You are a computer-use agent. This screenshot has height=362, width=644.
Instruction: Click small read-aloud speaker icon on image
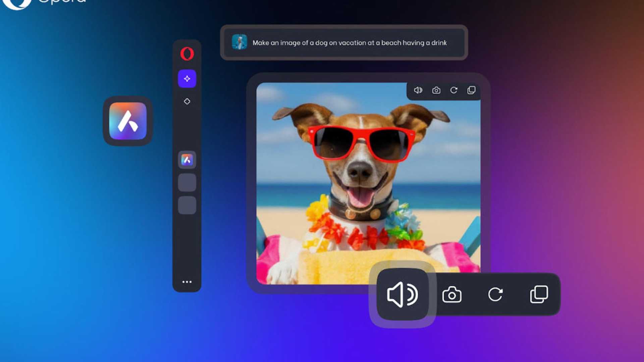click(418, 90)
